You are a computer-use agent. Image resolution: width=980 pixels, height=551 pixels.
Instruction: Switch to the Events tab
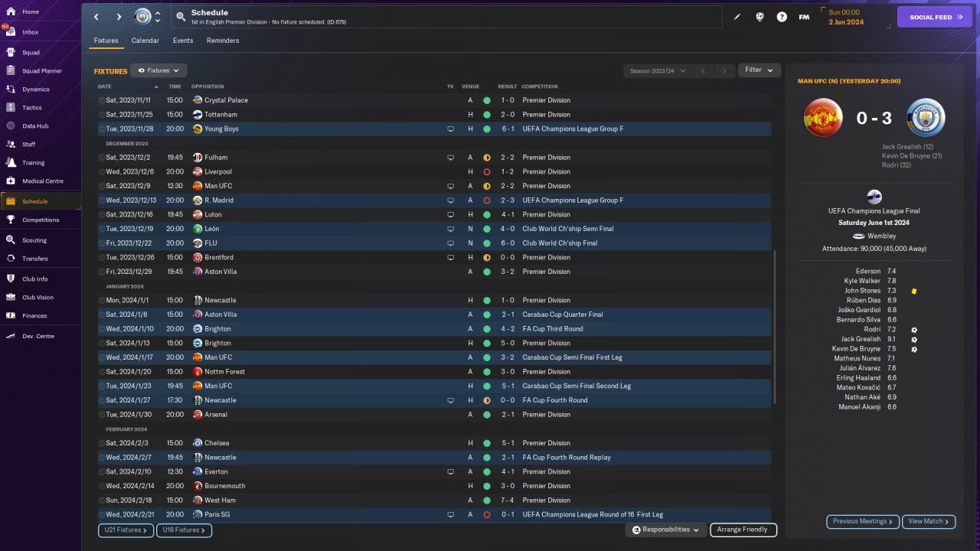[x=183, y=41]
